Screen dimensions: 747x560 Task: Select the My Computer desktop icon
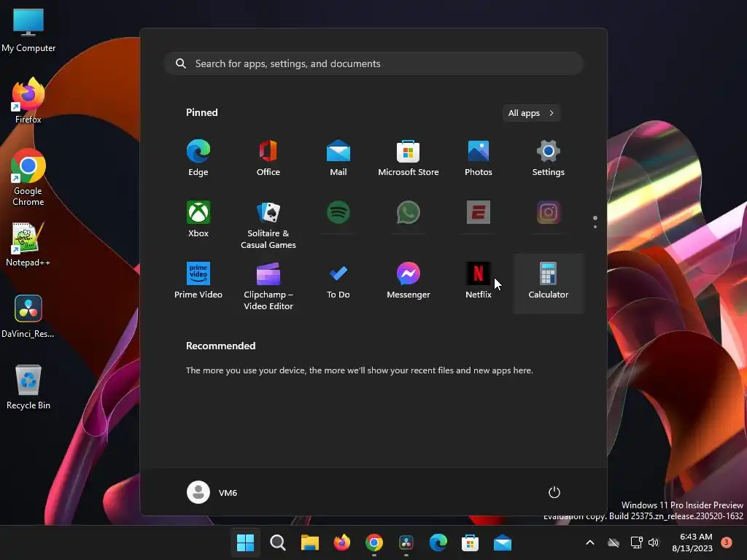pos(28,31)
